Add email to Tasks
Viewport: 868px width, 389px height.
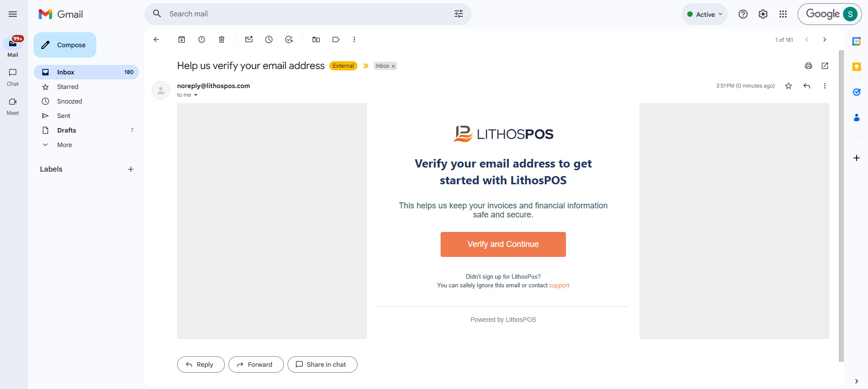[x=289, y=39]
